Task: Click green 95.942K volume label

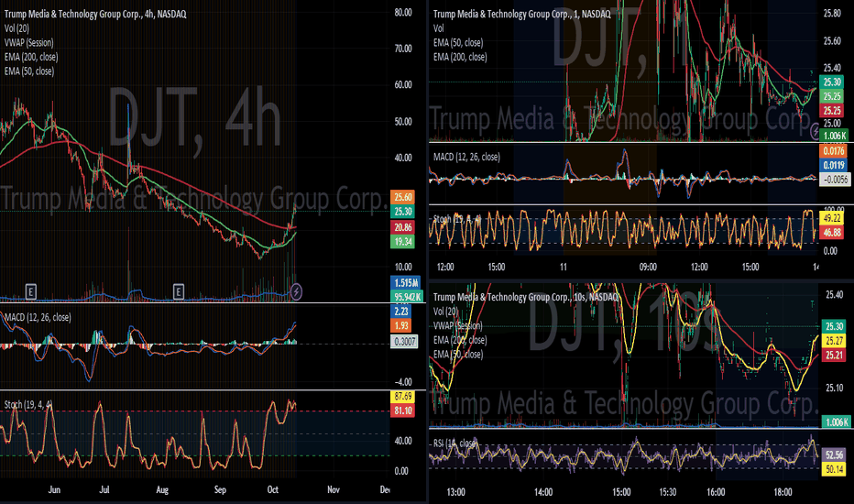Action: [x=408, y=297]
